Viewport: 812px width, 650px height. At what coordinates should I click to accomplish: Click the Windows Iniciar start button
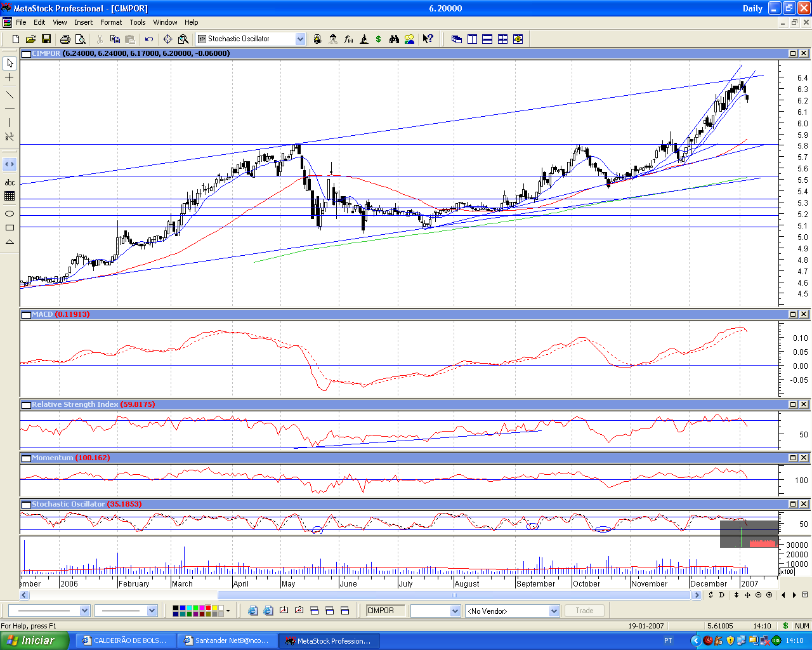34,640
